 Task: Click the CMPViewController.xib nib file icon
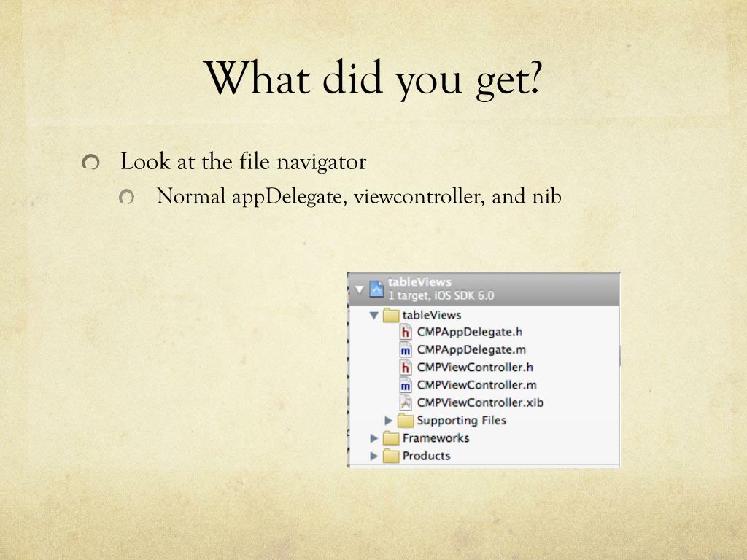pyautogui.click(x=406, y=402)
